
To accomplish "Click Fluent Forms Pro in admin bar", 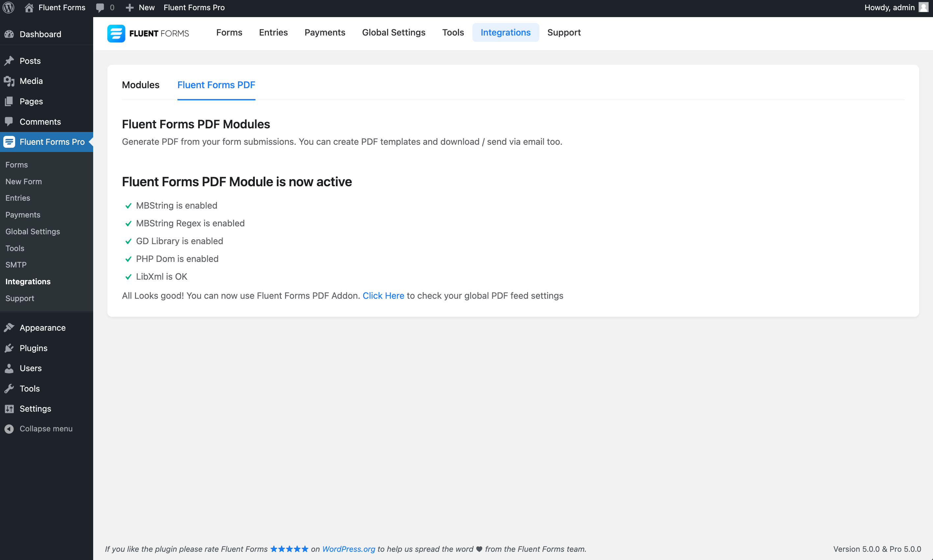I will tap(194, 8).
